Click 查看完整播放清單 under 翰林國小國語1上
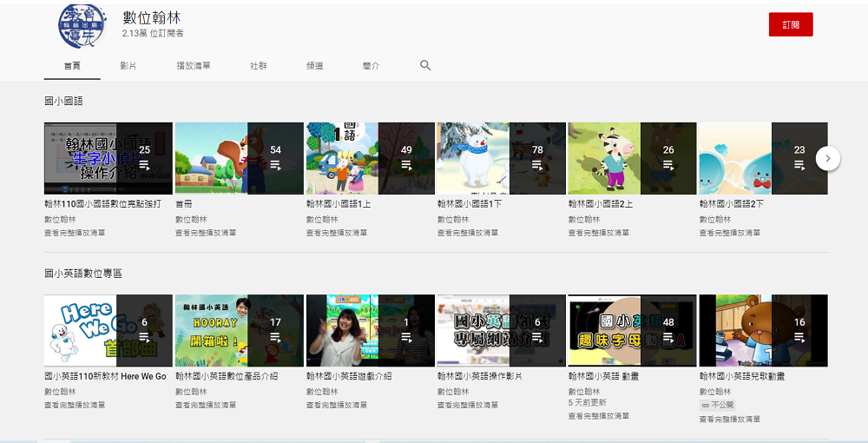Viewport: 868px width, 443px height. (337, 233)
